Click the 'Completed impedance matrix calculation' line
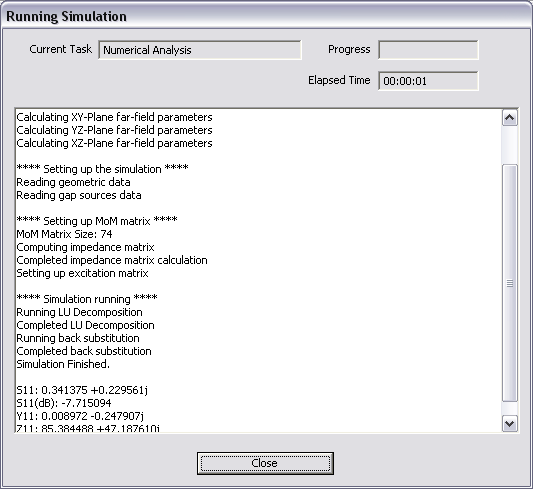Image resolution: width=533 pixels, height=489 pixels. pos(112,260)
